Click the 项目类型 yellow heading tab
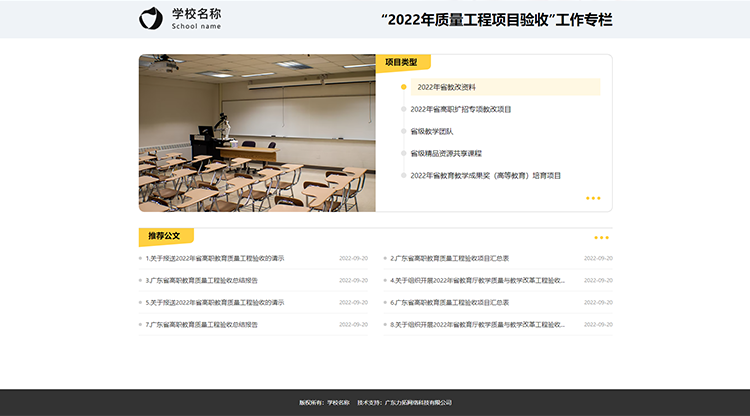 [402, 62]
